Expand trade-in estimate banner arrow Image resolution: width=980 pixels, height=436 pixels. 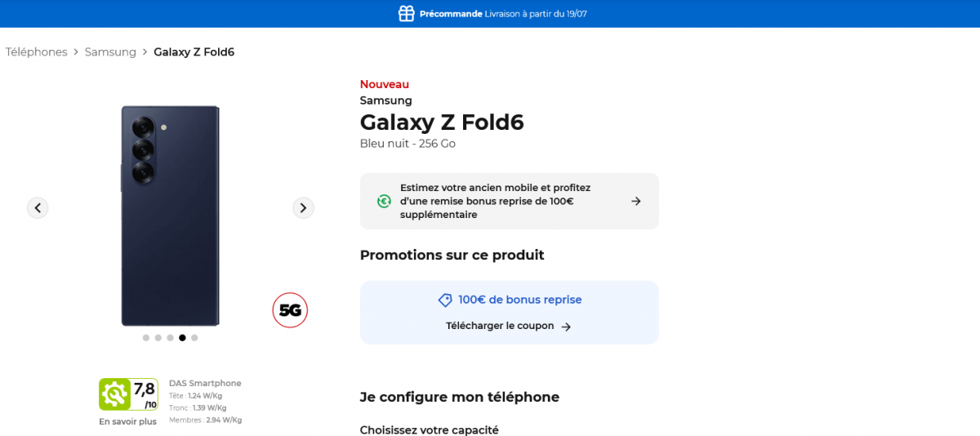pyautogui.click(x=636, y=201)
